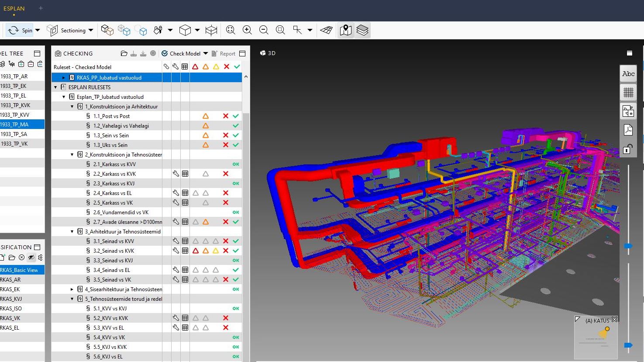Open the measuring tool dropdown arrow
The image size is (644, 362).
[x=310, y=30]
